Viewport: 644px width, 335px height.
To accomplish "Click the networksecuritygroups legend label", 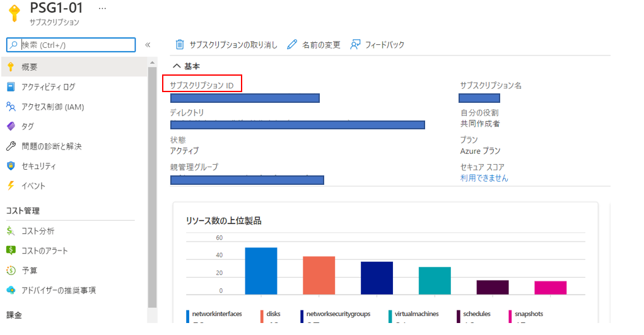I will tap(339, 314).
